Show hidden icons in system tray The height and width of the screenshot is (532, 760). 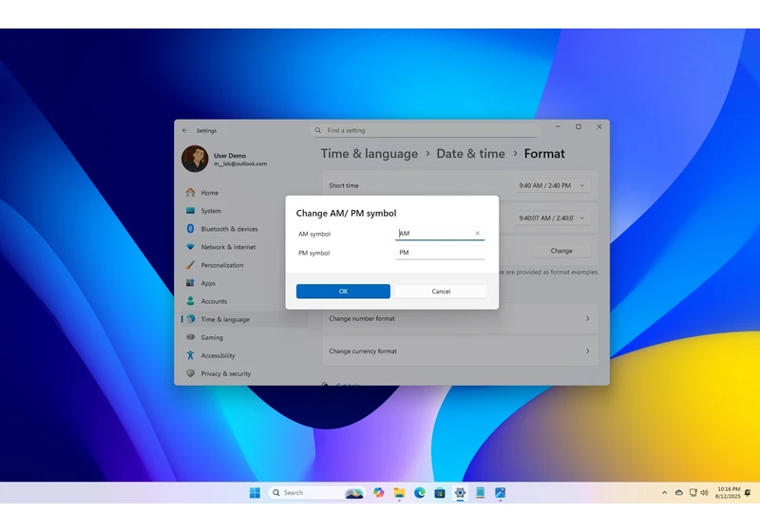click(664, 493)
